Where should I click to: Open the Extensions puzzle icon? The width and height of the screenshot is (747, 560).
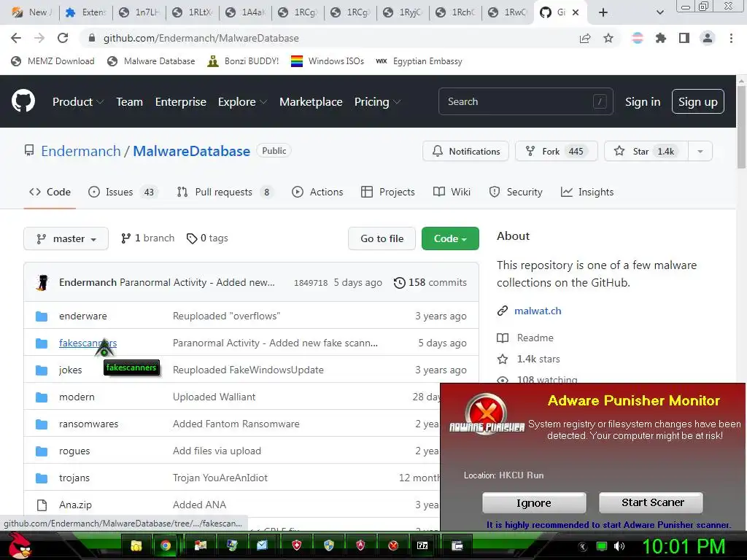661,38
